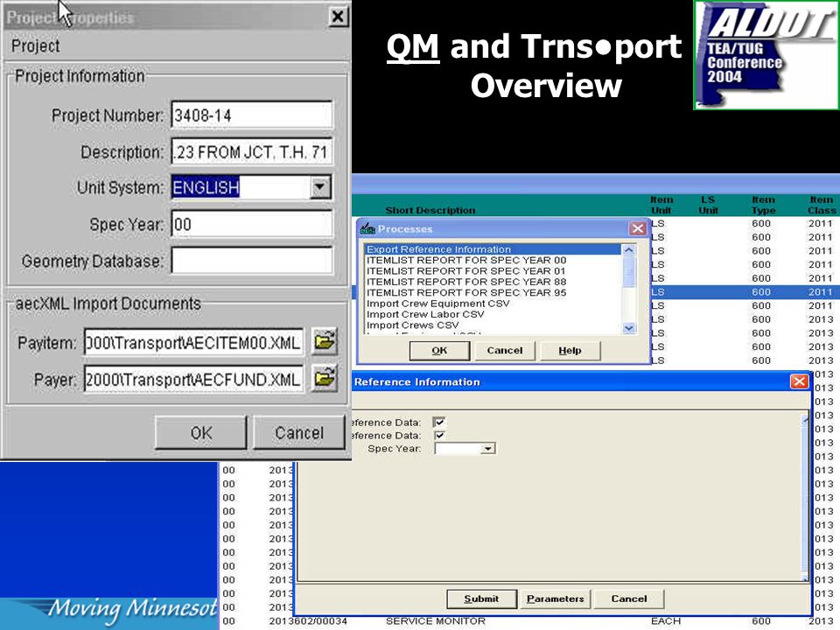Click the Spec Year field in Project Properties

[x=252, y=224]
